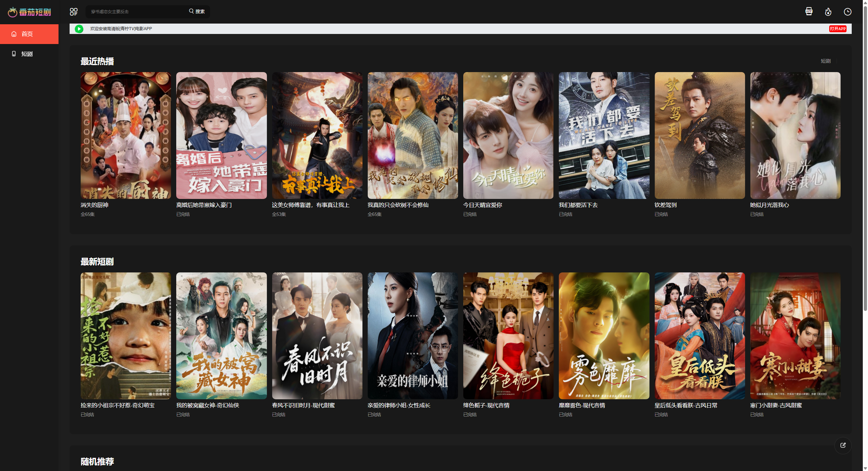The width and height of the screenshot is (868, 471).
Task: Open the 我们都要活下去 poster
Action: tap(604, 135)
